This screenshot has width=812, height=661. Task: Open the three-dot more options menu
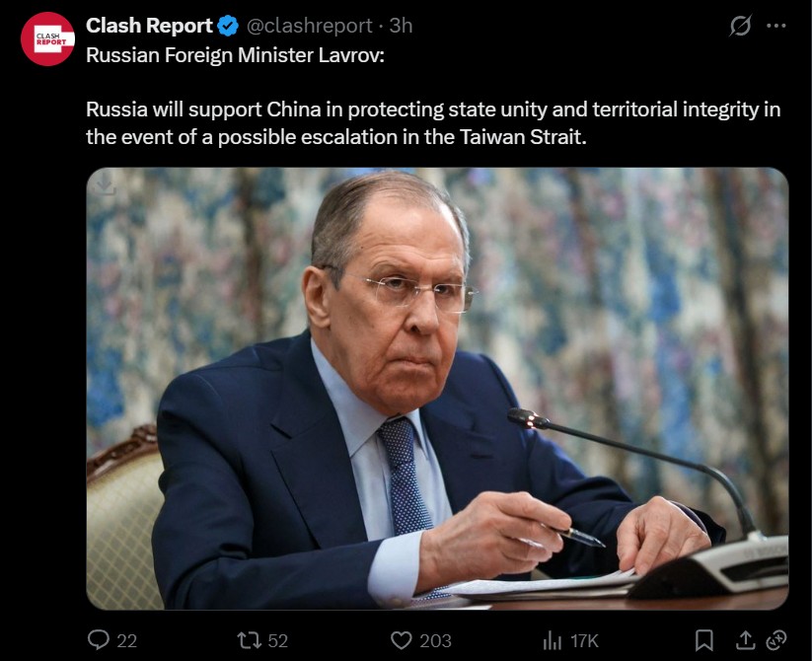[775, 26]
